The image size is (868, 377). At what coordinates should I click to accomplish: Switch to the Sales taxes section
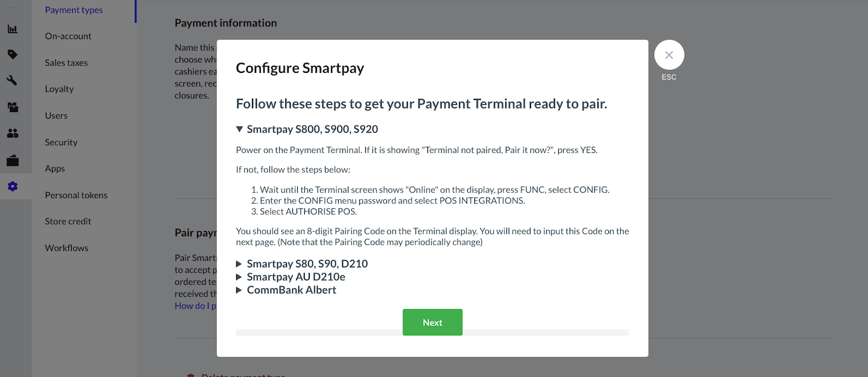pos(66,62)
